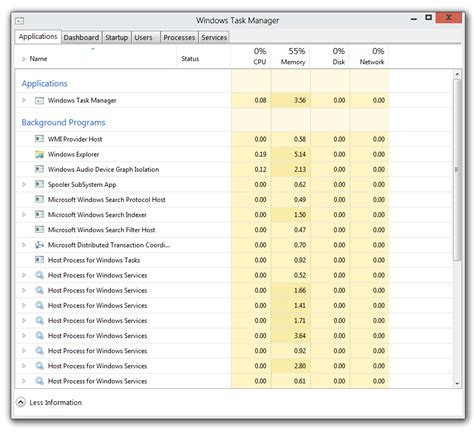Open the Dashboard tab
The width and height of the screenshot is (474, 432).
pos(81,37)
